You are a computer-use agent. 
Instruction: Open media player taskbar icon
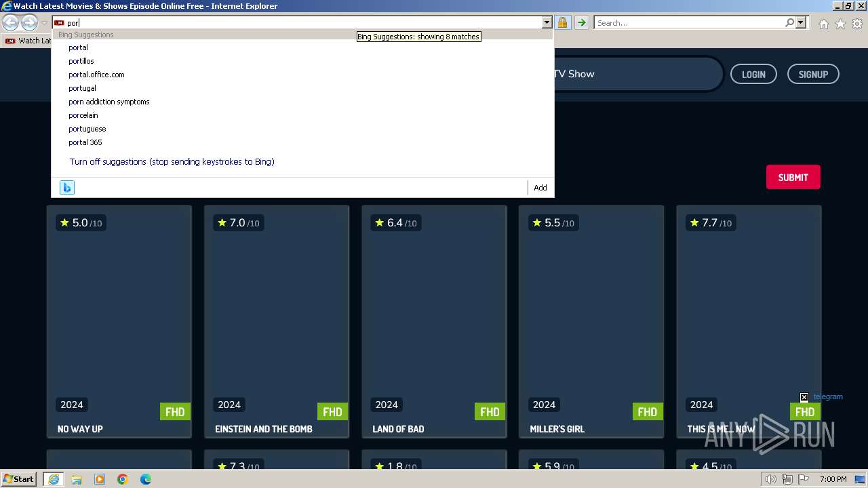point(100,479)
